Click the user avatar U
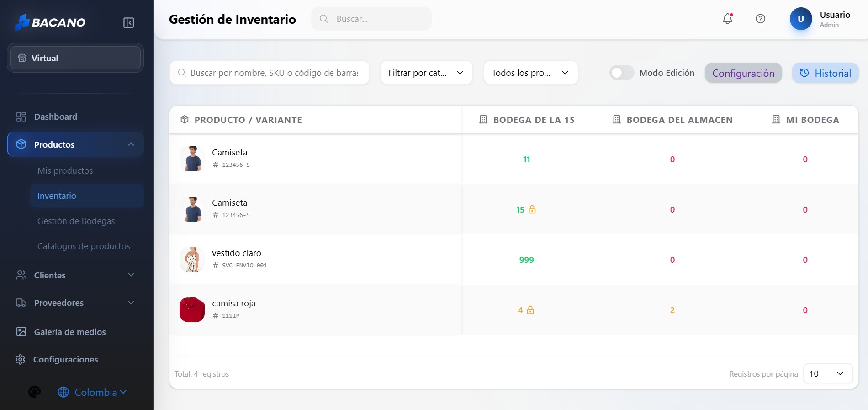Image resolution: width=868 pixels, height=410 pixels. (801, 19)
